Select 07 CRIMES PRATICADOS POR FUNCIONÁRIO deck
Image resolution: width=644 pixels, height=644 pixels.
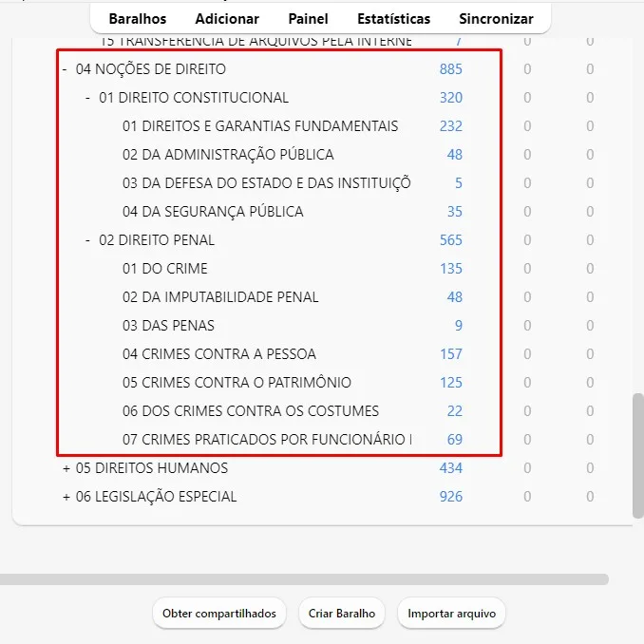coord(267,440)
